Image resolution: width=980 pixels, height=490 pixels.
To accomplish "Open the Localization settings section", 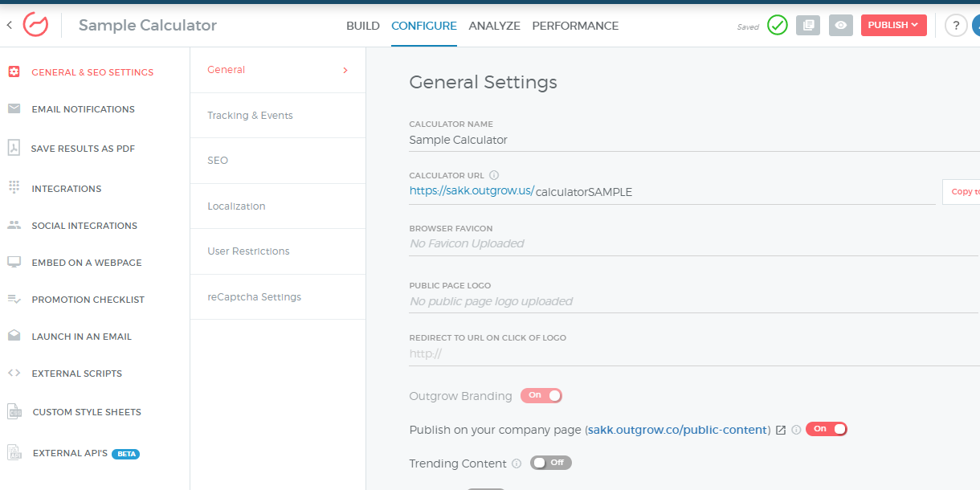I will (x=278, y=206).
